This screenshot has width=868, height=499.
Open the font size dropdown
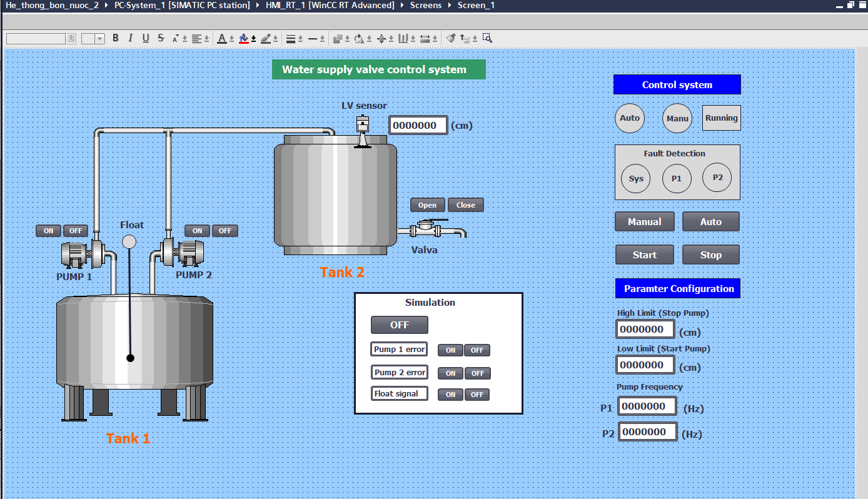pyautogui.click(x=99, y=39)
